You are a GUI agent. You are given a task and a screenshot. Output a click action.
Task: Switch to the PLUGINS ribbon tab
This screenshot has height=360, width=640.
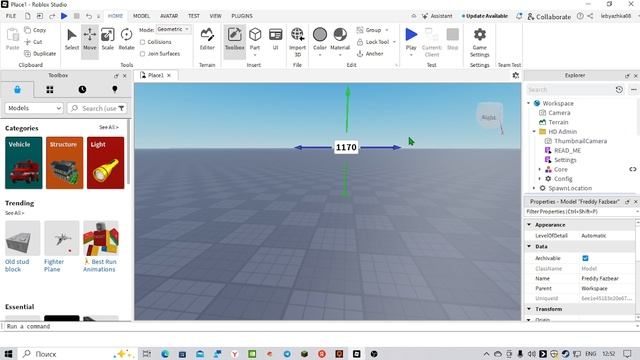[x=242, y=16]
